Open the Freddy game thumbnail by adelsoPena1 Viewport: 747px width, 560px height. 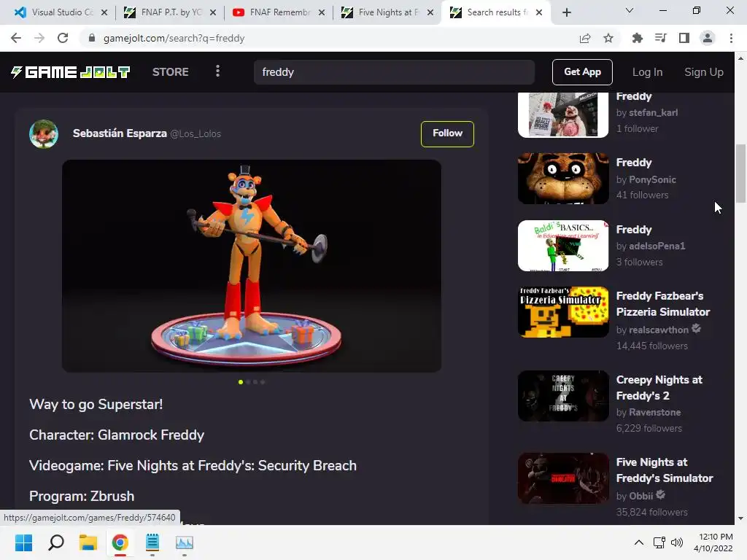point(563,246)
